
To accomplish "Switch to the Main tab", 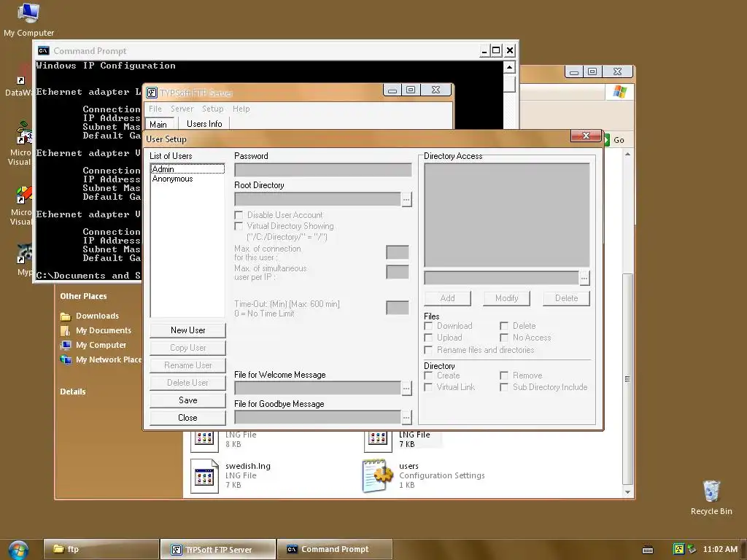I will click(x=158, y=124).
